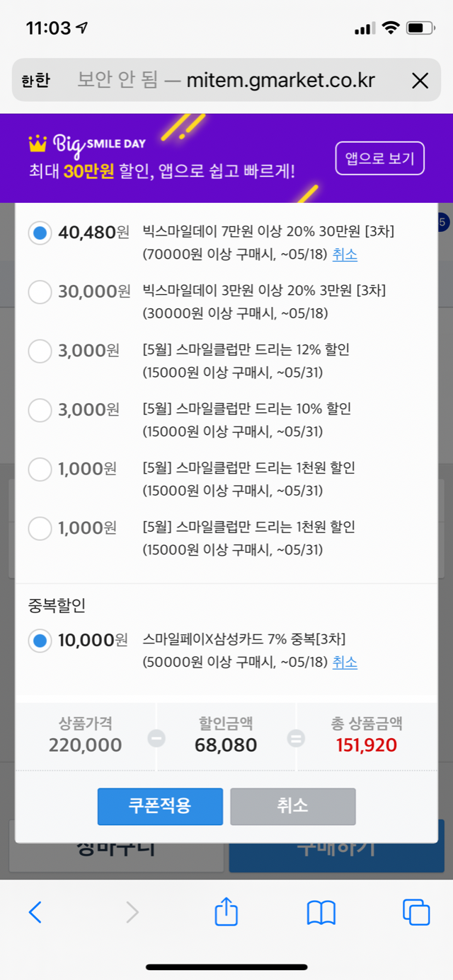The image size is (453, 980).
Task: Tap the gray 취소 cancel button
Action: click(292, 806)
